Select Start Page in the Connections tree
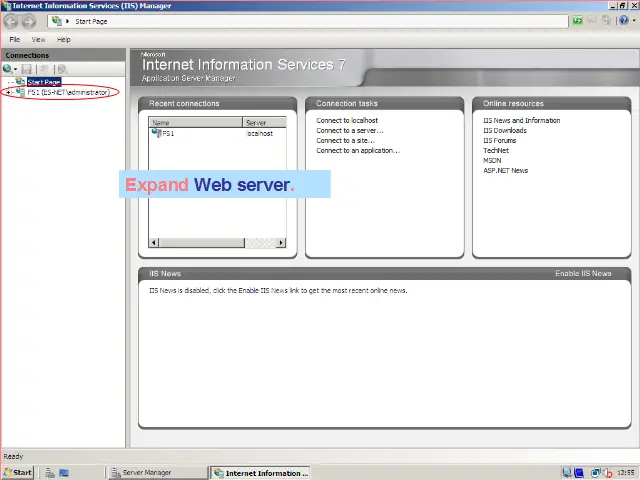The width and height of the screenshot is (640, 480). click(x=44, y=82)
